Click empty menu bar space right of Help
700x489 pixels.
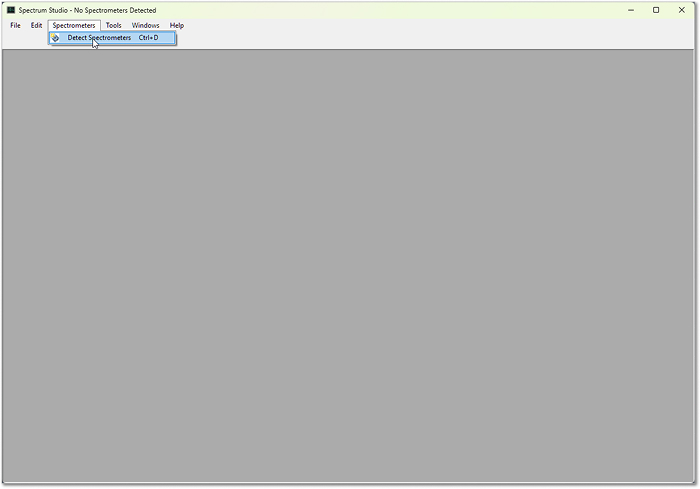coord(400,25)
